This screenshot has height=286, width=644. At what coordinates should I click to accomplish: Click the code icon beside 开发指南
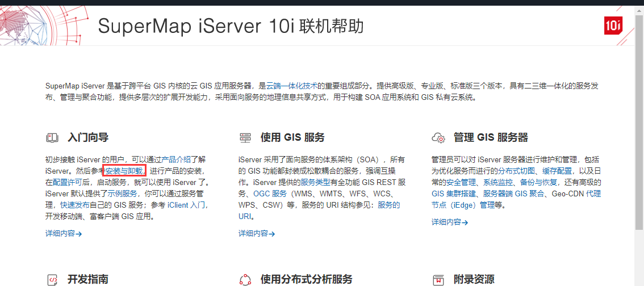pyautogui.click(x=52, y=280)
